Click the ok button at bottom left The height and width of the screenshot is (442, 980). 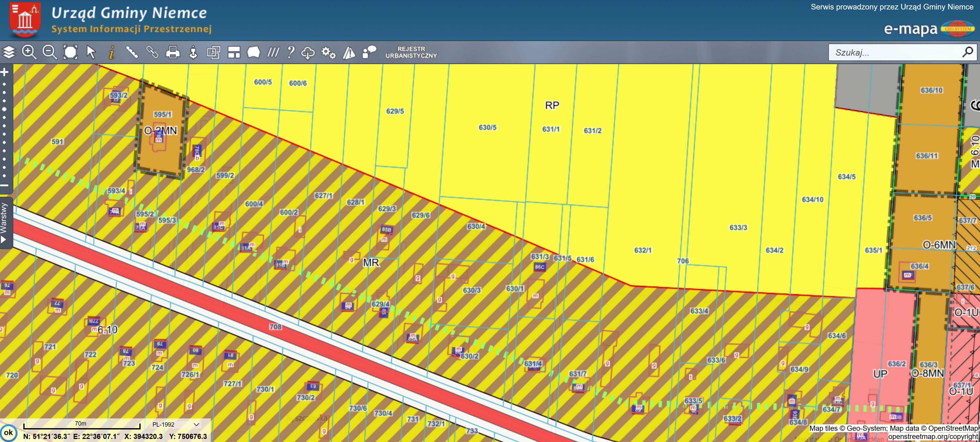pyautogui.click(x=8, y=433)
